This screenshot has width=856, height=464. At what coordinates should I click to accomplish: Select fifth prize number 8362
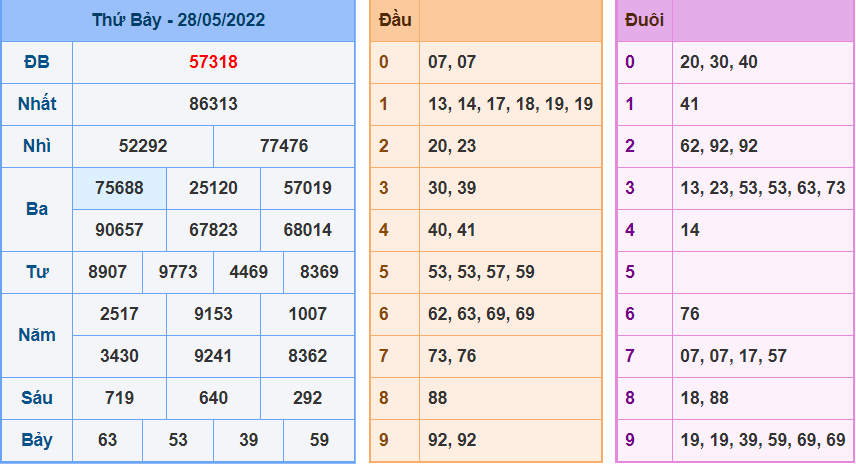click(307, 356)
